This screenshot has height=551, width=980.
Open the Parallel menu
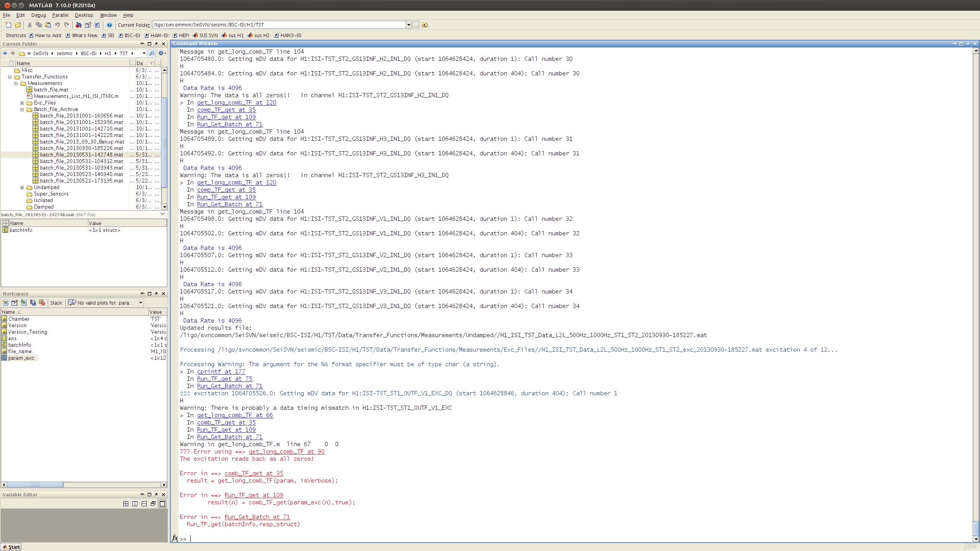(60, 15)
